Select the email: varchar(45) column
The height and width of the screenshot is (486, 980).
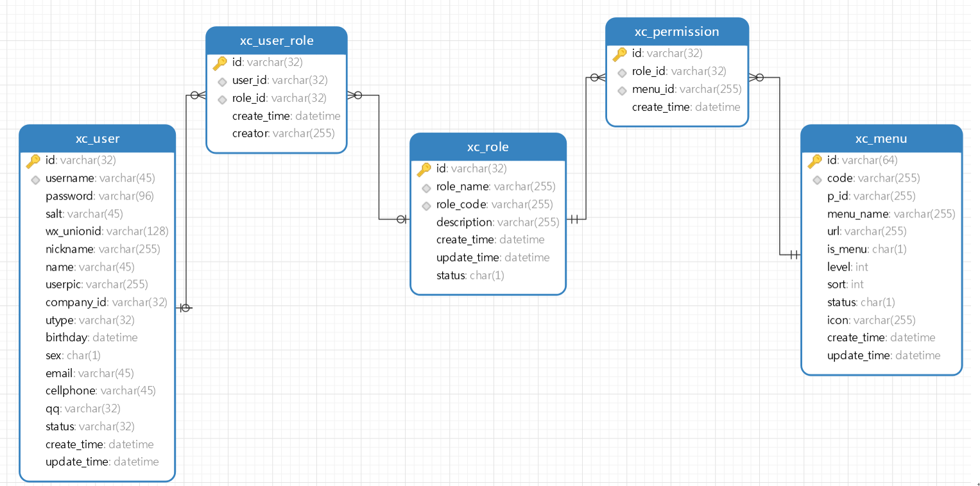pos(90,373)
